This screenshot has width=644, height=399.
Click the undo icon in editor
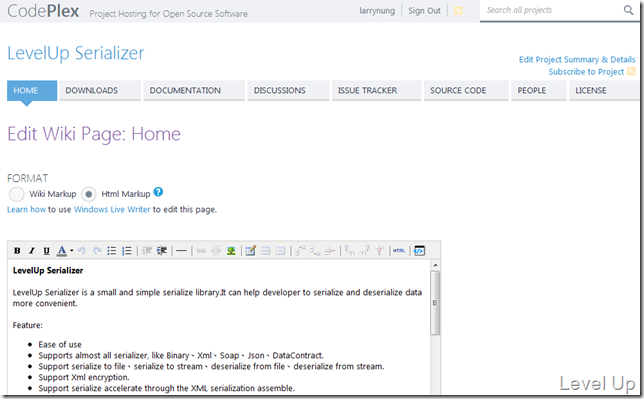coord(82,251)
